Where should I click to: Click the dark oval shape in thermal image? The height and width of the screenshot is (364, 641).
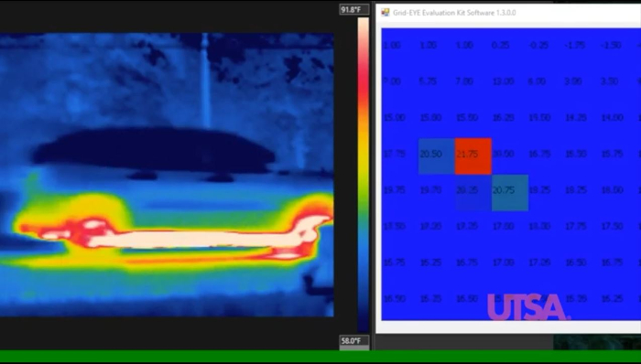pos(153,150)
